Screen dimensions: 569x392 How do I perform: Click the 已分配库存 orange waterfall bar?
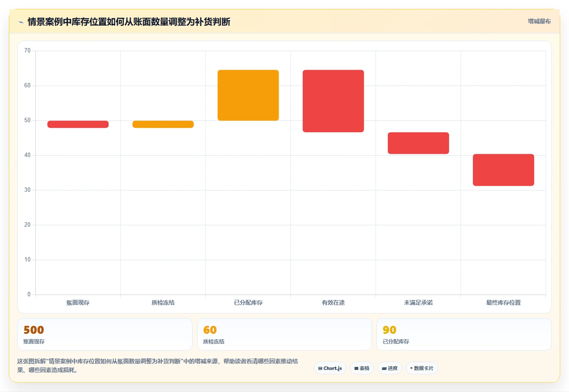tap(248, 95)
